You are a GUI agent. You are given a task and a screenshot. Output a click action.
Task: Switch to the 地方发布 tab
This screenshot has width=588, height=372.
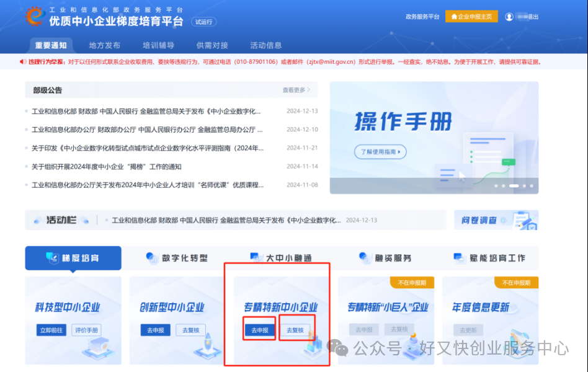(x=105, y=45)
